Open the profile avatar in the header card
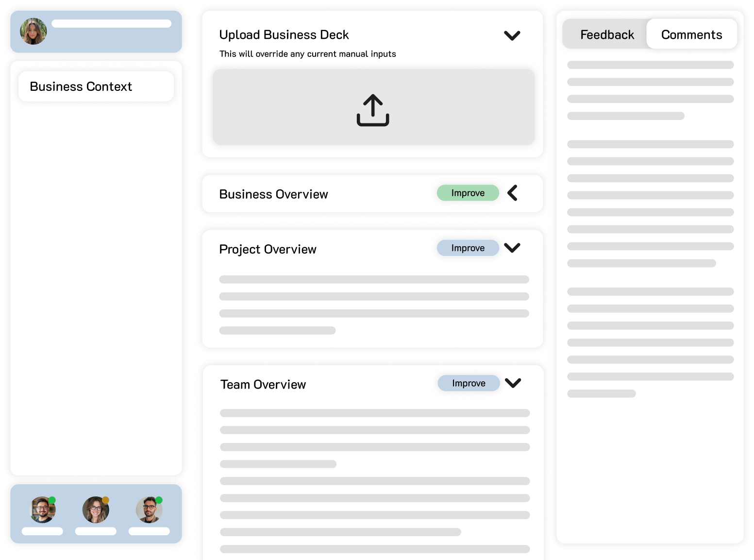 [34, 32]
